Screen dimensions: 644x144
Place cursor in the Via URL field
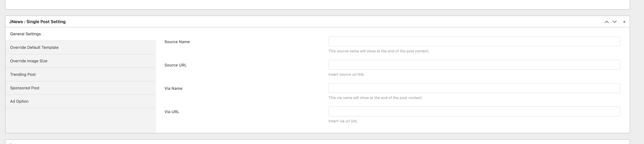474,111
